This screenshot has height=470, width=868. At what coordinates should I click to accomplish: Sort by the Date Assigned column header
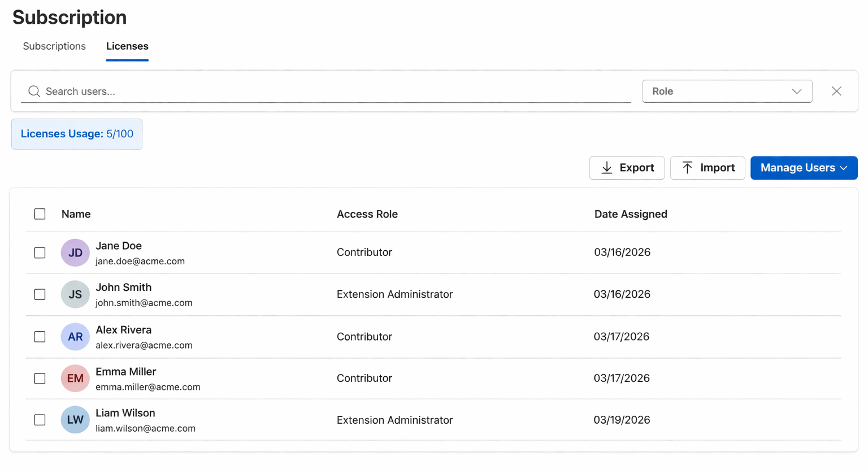click(x=631, y=214)
